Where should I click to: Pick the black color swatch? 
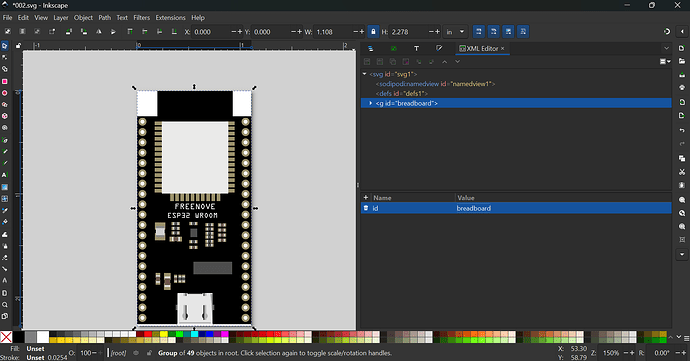18,337
